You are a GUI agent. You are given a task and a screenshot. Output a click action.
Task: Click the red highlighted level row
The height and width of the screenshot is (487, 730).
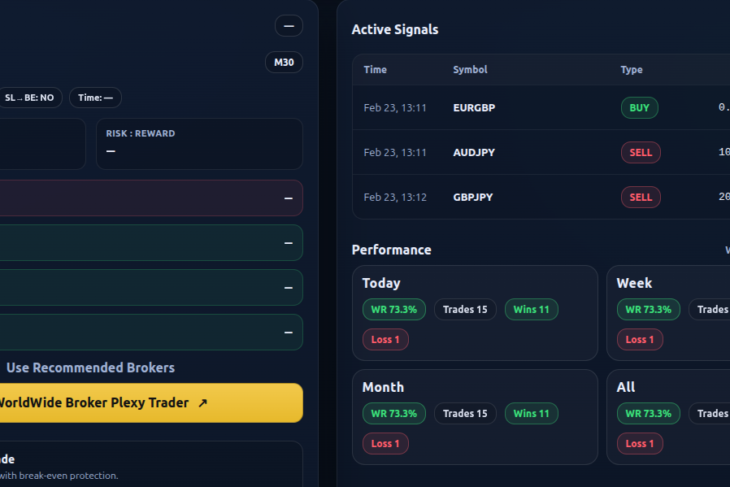[x=150, y=198]
